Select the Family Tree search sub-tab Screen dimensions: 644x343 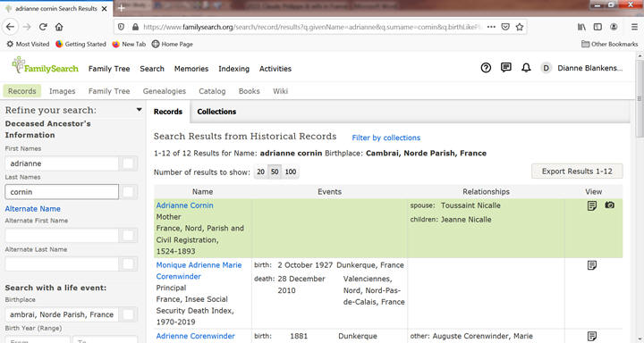[109, 91]
